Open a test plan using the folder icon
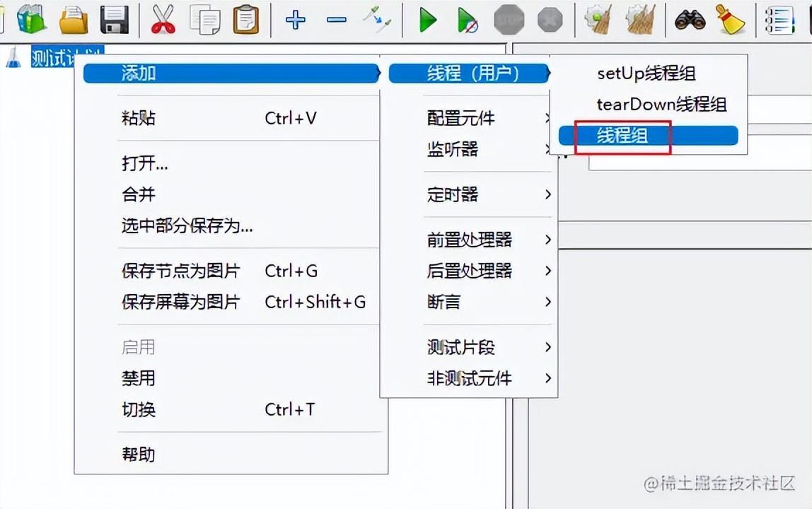This screenshot has width=812, height=509. point(74,20)
